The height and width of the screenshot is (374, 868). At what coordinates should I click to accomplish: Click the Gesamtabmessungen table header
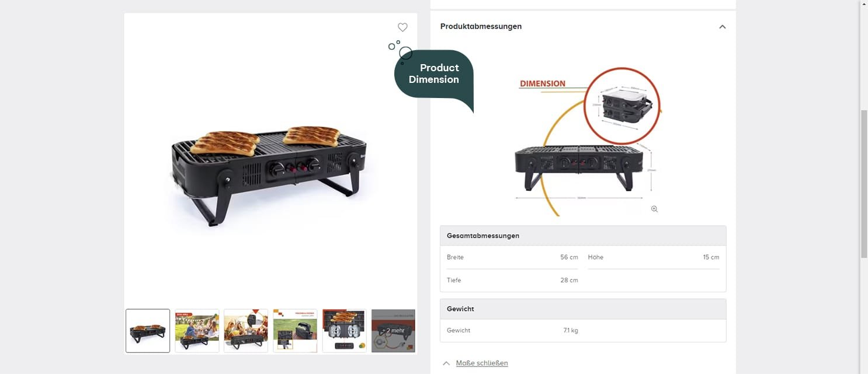[x=583, y=236]
